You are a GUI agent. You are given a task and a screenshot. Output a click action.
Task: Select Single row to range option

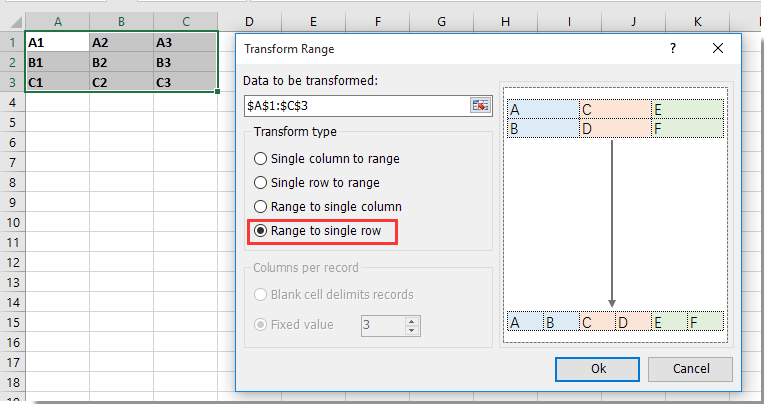click(261, 183)
